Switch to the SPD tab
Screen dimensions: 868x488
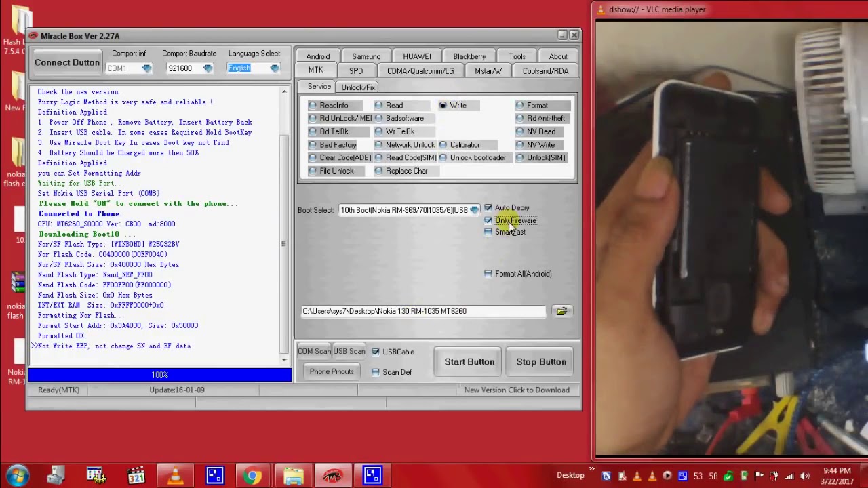point(356,70)
